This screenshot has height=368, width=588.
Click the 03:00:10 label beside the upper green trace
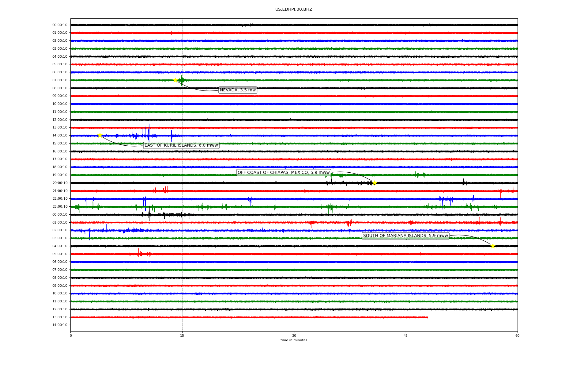click(60, 49)
